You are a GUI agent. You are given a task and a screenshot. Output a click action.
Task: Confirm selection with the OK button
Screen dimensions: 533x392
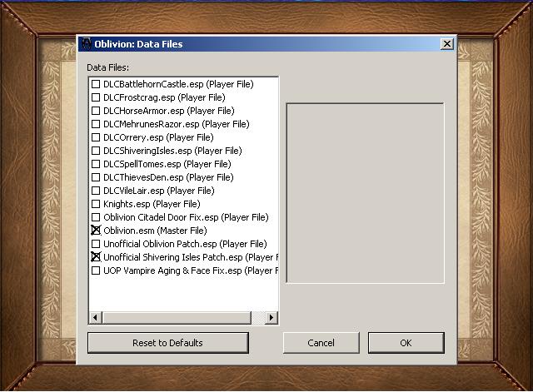406,343
